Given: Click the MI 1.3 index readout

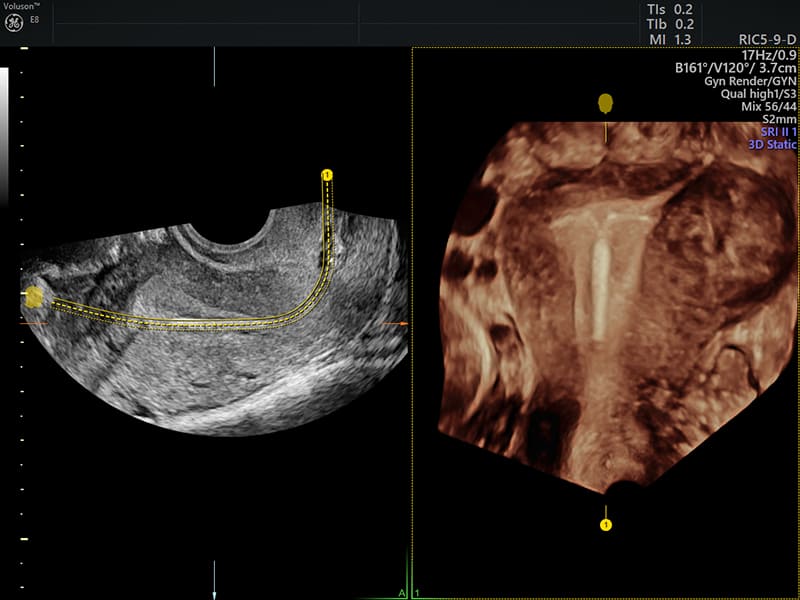Looking at the screenshot, I should [x=671, y=39].
